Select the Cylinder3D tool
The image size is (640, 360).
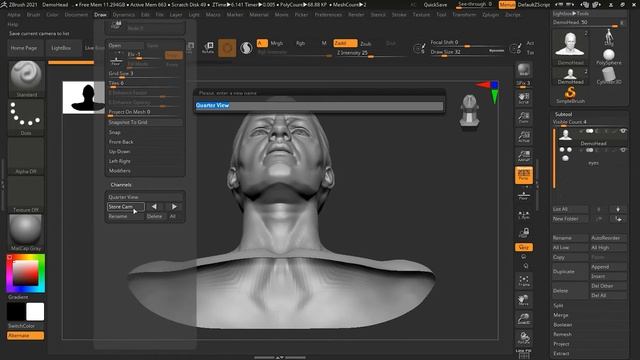point(609,76)
